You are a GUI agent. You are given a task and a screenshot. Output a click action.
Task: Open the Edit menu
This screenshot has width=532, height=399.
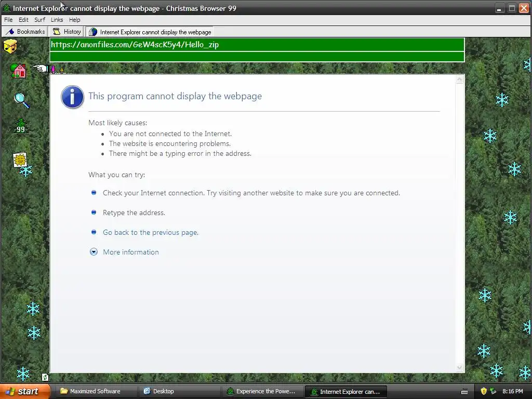tap(23, 20)
